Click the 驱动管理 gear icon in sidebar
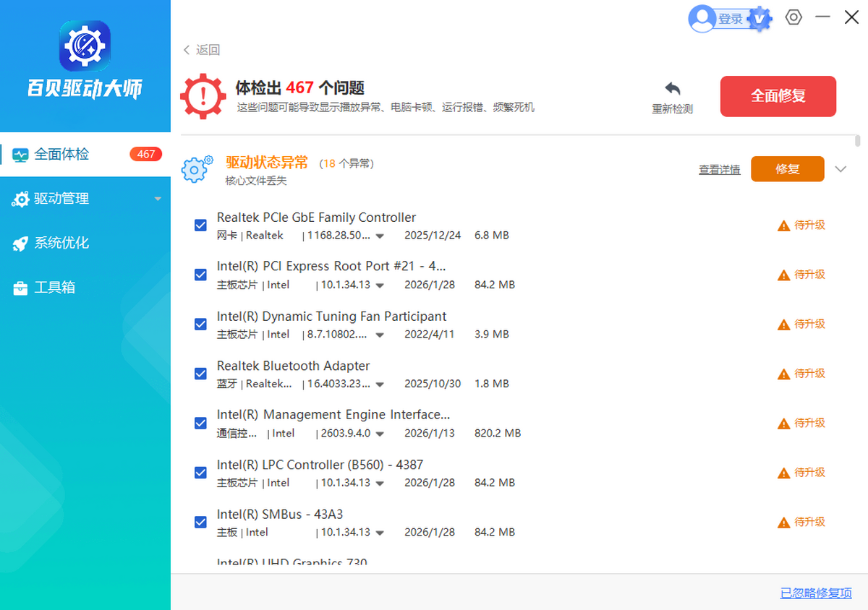Screen dimensions: 868x610 (21, 199)
